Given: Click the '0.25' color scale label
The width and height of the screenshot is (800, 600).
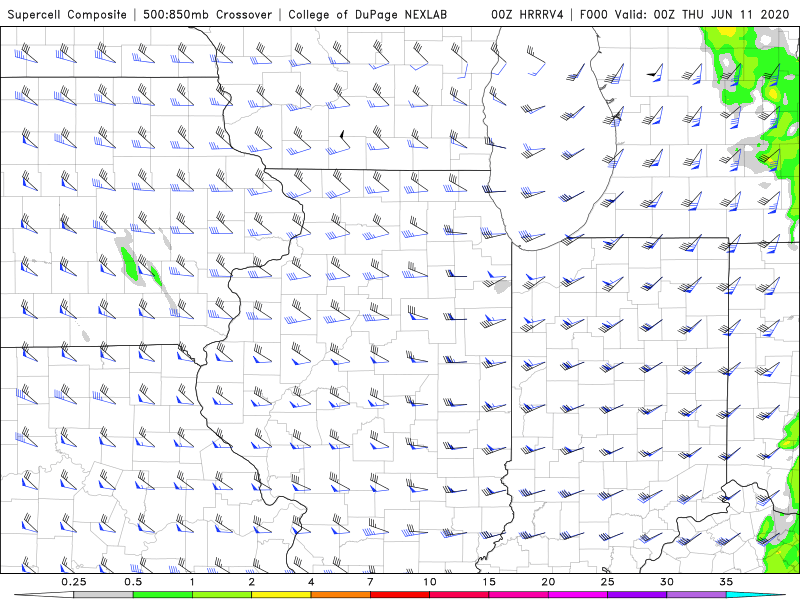Looking at the screenshot, I should click(x=73, y=582).
